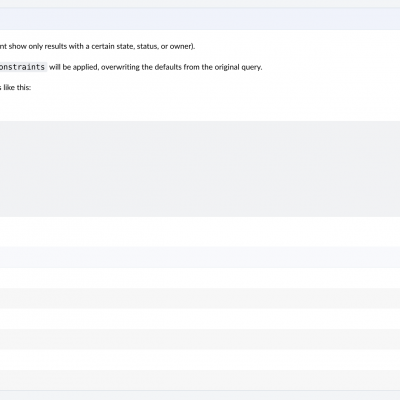This screenshot has width=400, height=400.
Task: Select the second gray striped table row
Action: [x=200, y=339]
